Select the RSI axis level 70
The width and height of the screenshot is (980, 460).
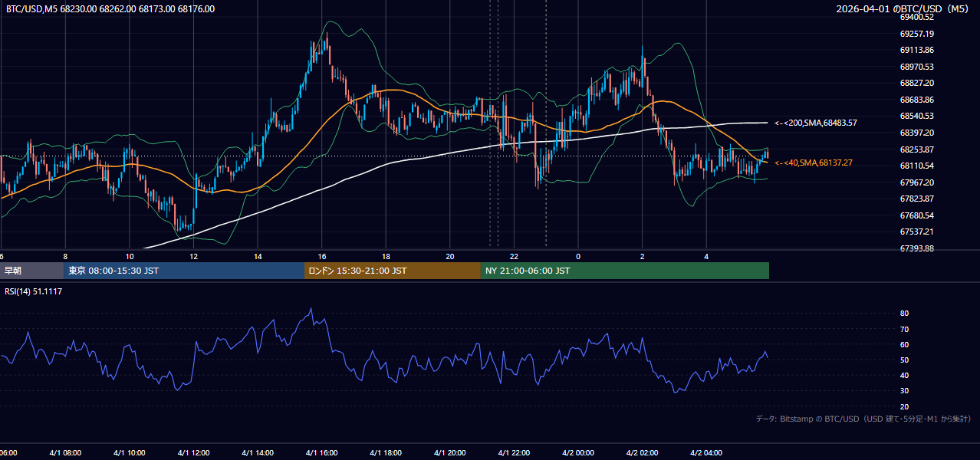[x=904, y=329]
